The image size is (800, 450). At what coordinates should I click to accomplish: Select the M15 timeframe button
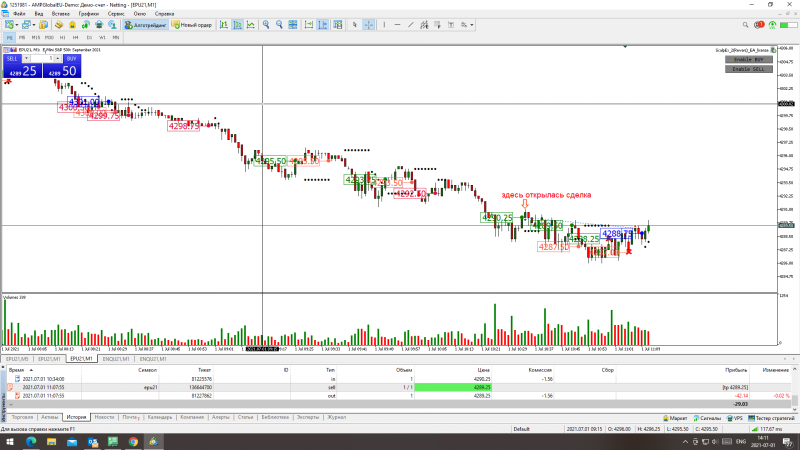coord(35,38)
